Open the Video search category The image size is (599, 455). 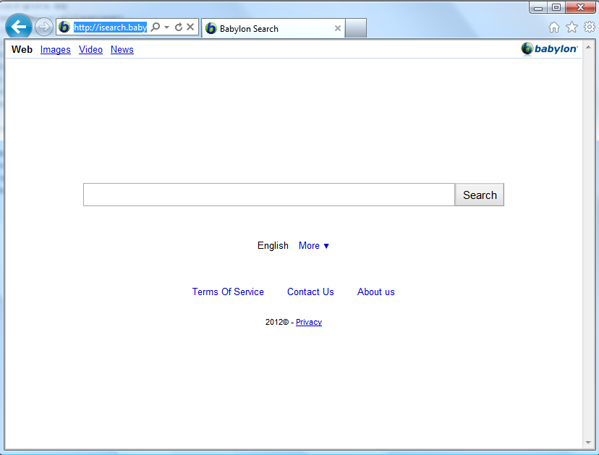click(x=91, y=50)
